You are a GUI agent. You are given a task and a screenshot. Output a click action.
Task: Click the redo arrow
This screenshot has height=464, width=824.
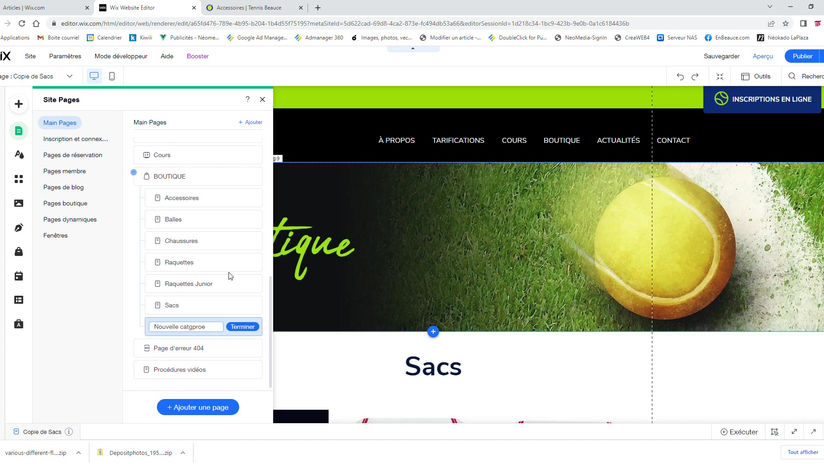(x=695, y=77)
